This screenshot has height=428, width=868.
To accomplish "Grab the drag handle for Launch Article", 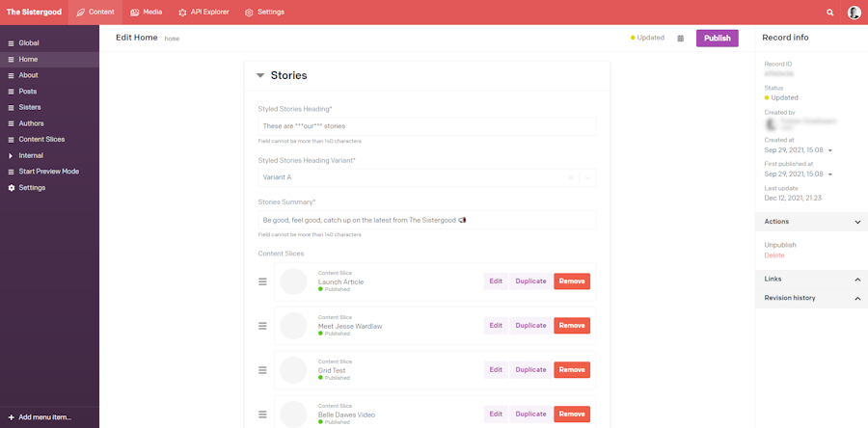I will tap(263, 281).
